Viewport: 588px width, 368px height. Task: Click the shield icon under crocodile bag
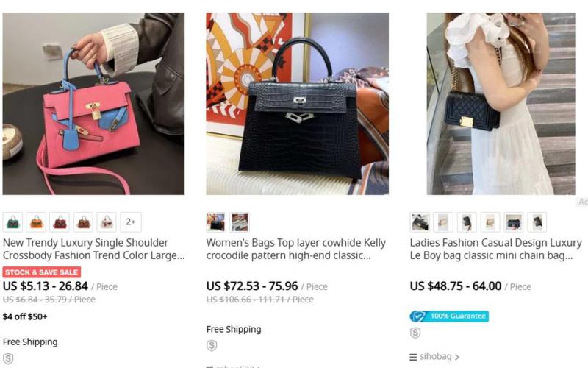pyautogui.click(x=212, y=345)
